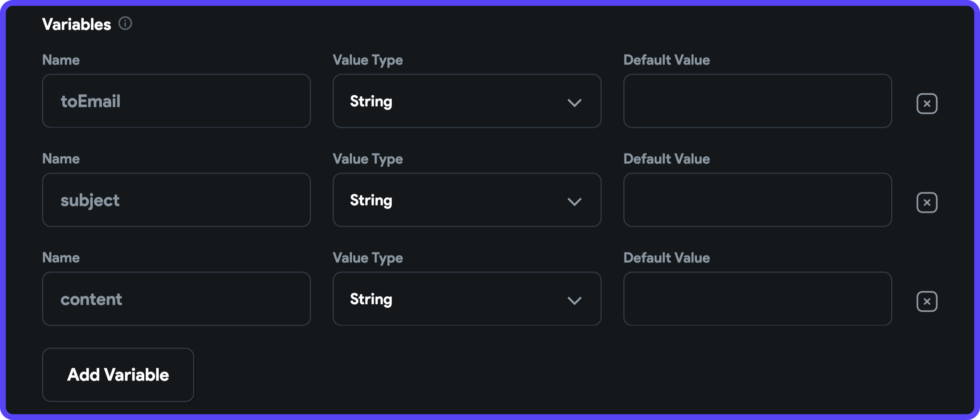The image size is (980, 420).
Task: Click the delete icon in the last variable row
Action: (x=927, y=301)
